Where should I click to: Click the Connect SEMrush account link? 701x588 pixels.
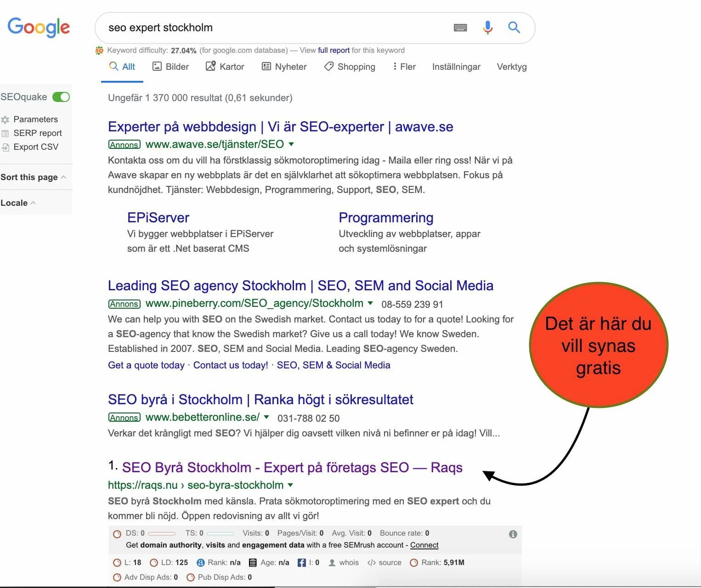[x=424, y=545]
